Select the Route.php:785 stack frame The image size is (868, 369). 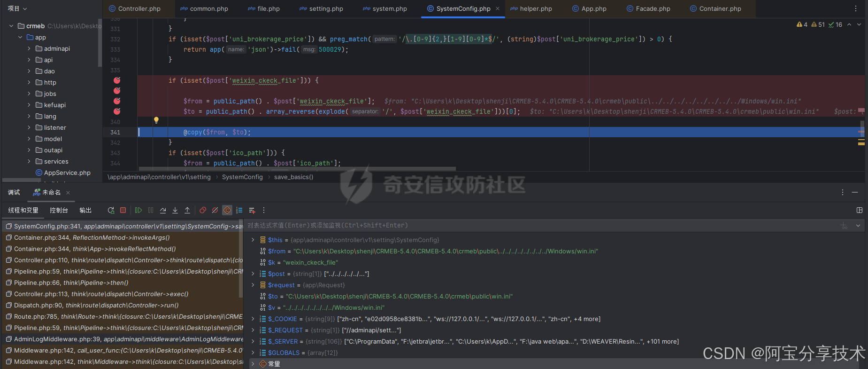point(123,316)
